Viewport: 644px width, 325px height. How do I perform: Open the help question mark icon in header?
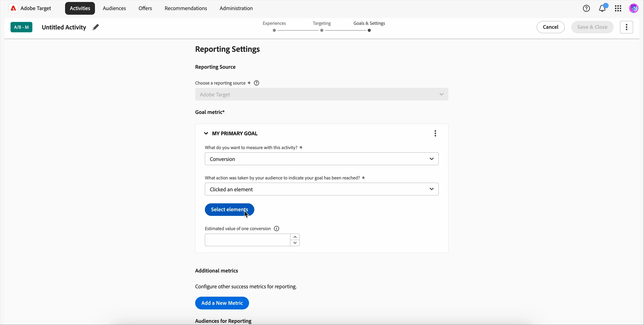pos(586,9)
